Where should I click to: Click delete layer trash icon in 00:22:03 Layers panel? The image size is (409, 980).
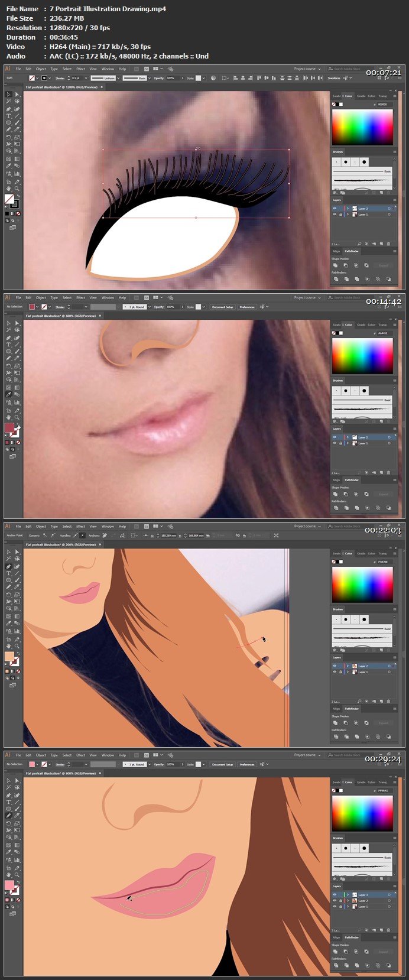tap(388, 701)
